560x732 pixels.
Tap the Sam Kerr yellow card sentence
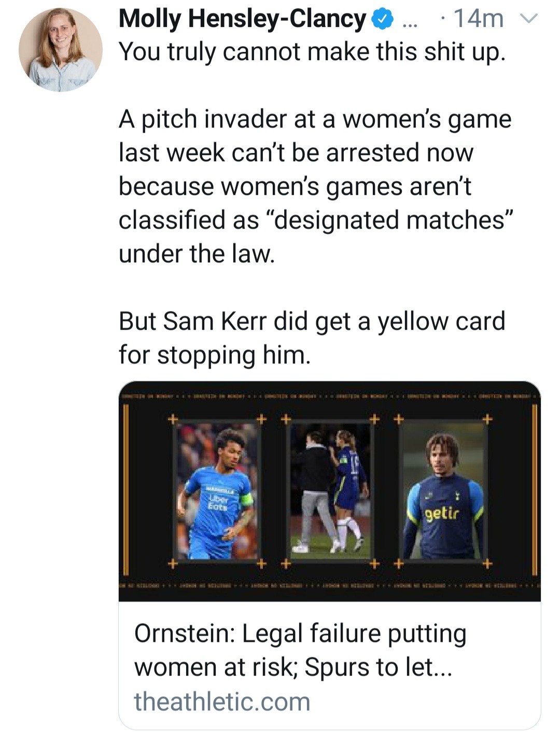click(312, 337)
